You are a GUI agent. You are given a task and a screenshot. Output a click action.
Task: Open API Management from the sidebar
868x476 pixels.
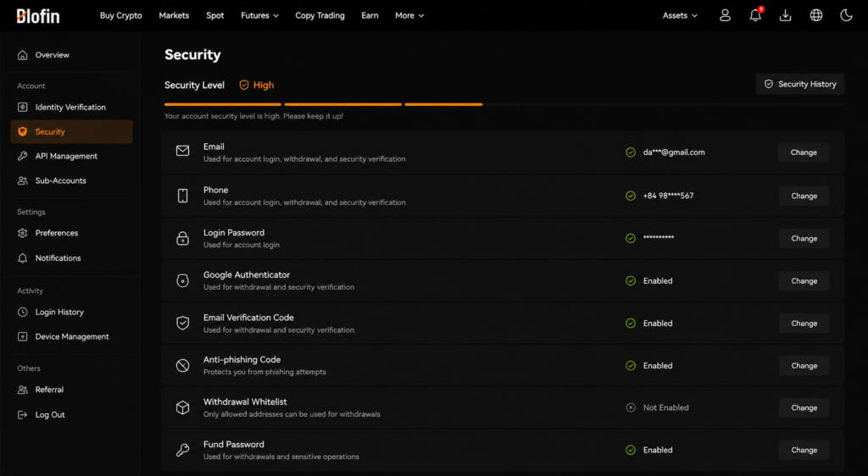click(71, 156)
